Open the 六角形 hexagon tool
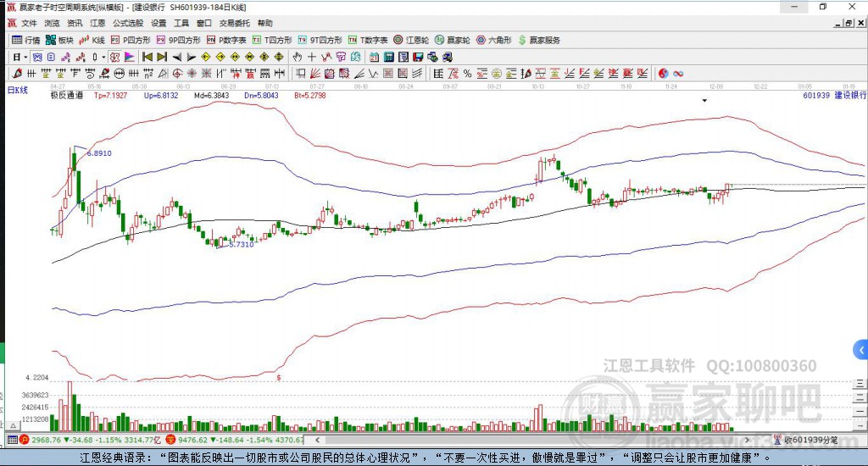868x466 pixels. 494,40
